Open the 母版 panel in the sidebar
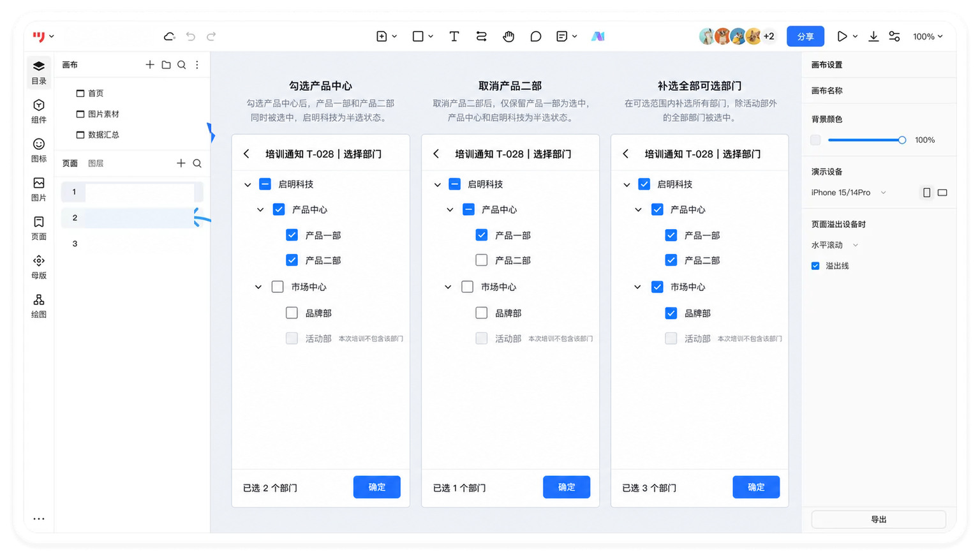This screenshot has width=980, height=559. coord(39,267)
